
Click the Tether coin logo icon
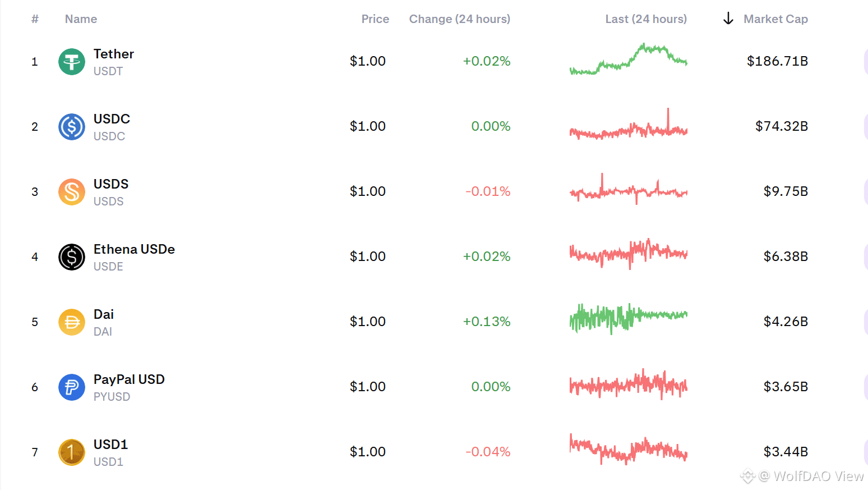point(72,62)
